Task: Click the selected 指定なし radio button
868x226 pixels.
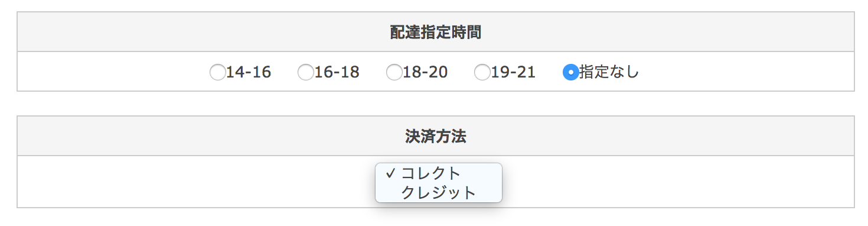Action: 570,73
